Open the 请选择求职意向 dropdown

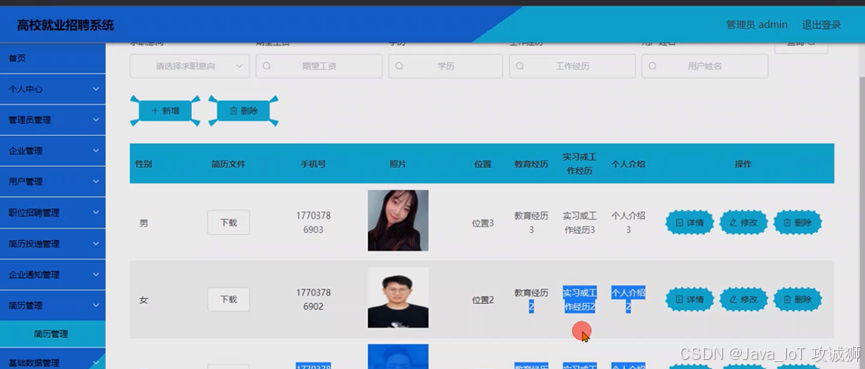(x=190, y=66)
